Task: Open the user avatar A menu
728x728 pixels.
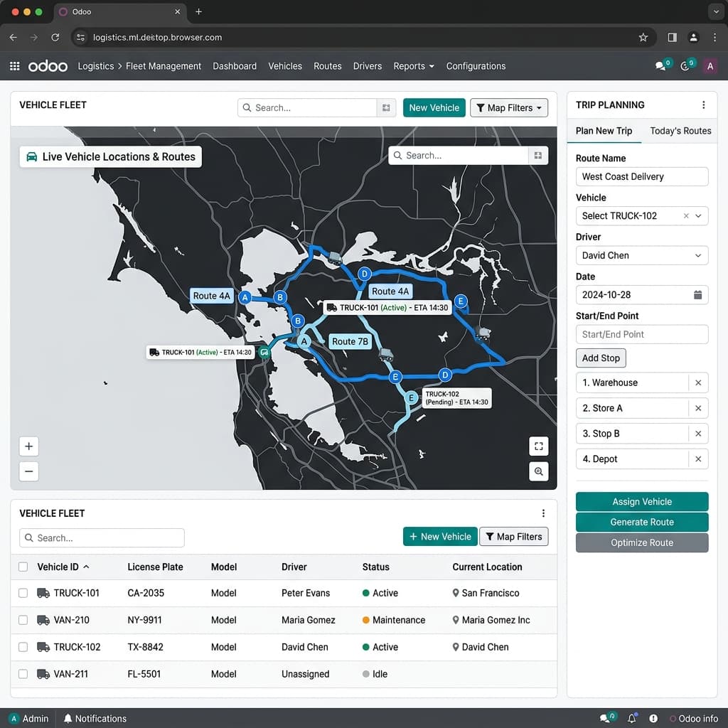Action: (710, 66)
